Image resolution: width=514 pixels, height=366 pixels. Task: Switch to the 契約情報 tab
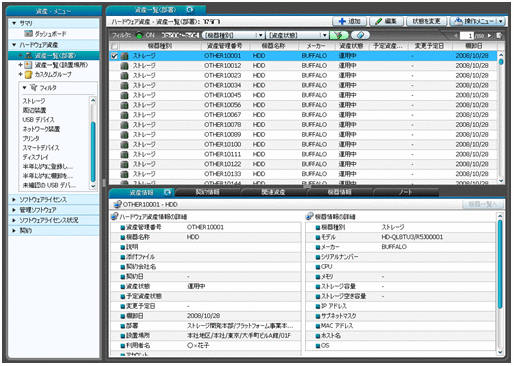tap(207, 192)
